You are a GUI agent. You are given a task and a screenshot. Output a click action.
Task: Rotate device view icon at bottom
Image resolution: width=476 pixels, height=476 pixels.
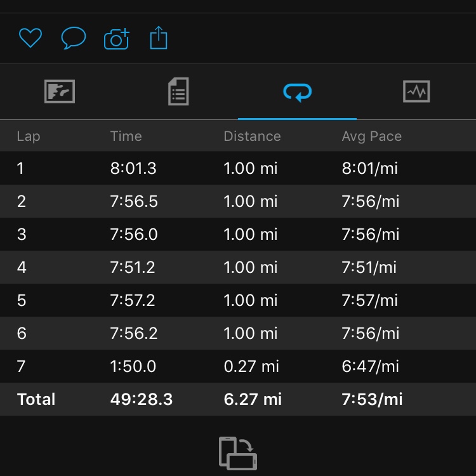(238, 453)
